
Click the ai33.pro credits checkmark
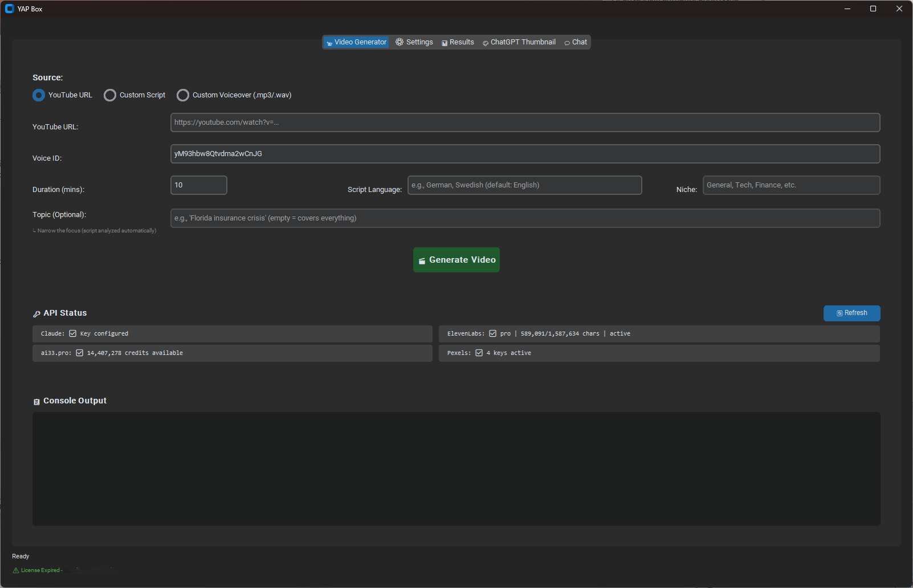click(80, 353)
